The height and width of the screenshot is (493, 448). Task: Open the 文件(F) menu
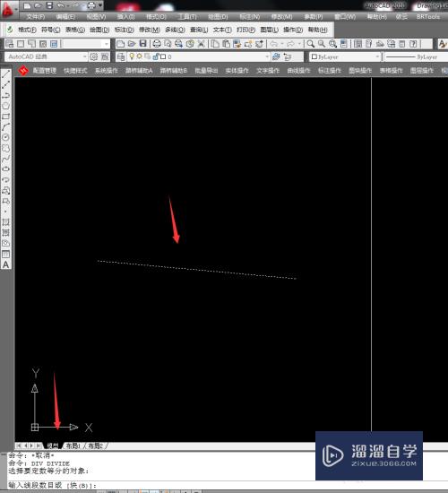pos(36,17)
